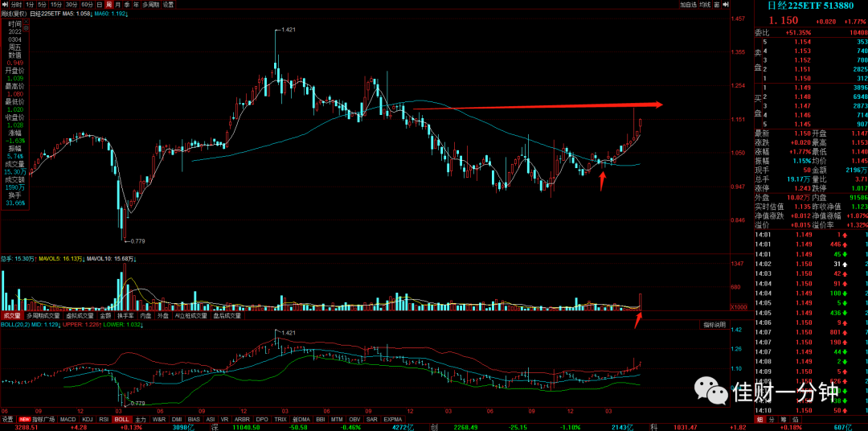Image resolution: width=868 pixels, height=431 pixels.
Task: Open 指标广场 indicator plaza
Action: (x=37, y=420)
